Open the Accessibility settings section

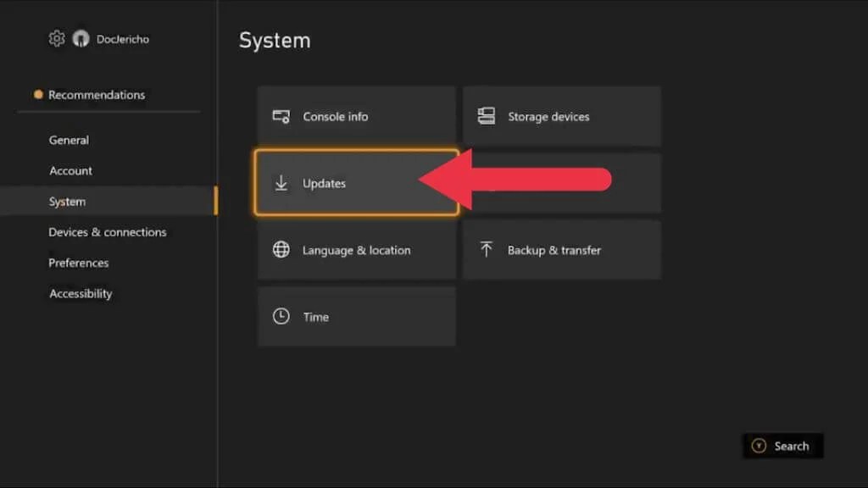[81, 293]
